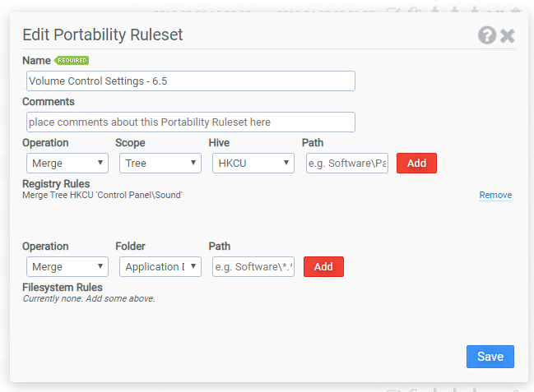Click the 'Currently none. Add some above.' text
Viewport: 534px width, 392px height.
[x=89, y=298]
